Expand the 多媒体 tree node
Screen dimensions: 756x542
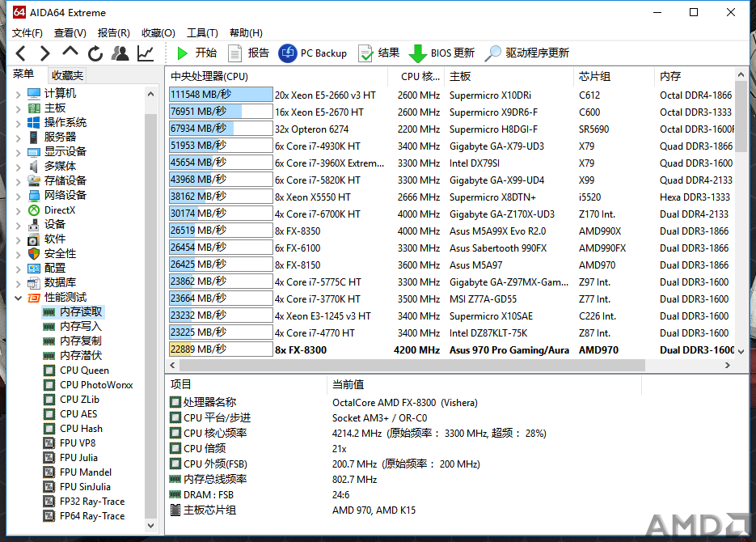point(19,167)
